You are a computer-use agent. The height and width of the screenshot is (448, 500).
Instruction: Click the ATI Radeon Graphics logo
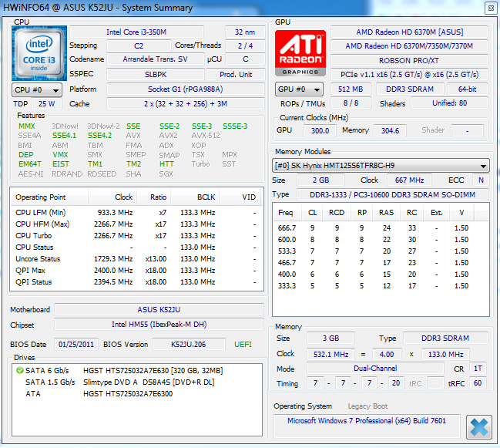coord(300,53)
